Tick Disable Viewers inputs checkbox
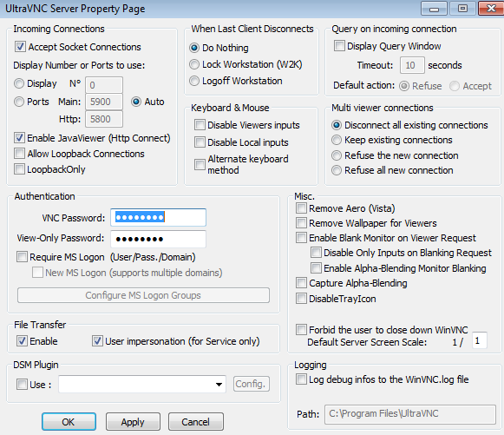504x435 pixels. click(x=200, y=125)
